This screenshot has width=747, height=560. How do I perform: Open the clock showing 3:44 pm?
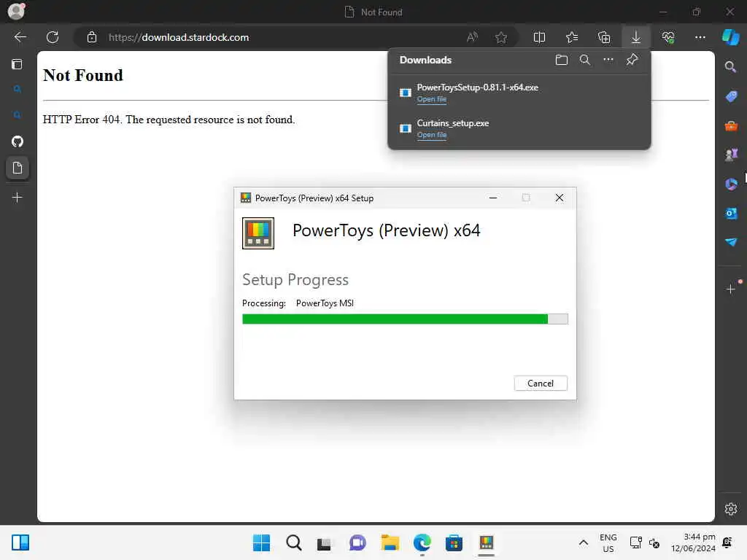click(693, 542)
